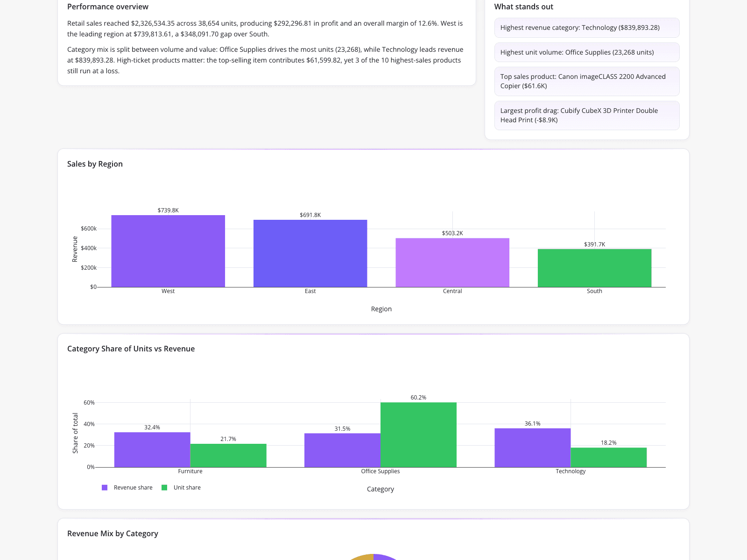The width and height of the screenshot is (747, 560).
Task: Select Furniture's green unit share bar
Action: (x=228, y=455)
